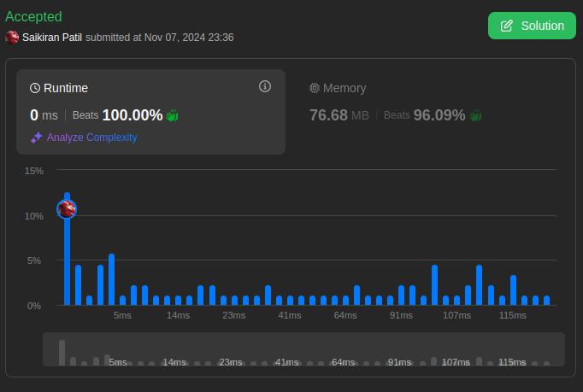Open Saikiran Patil's profile avatar
Image resolution: width=583 pixels, height=392 pixels.
tap(12, 37)
